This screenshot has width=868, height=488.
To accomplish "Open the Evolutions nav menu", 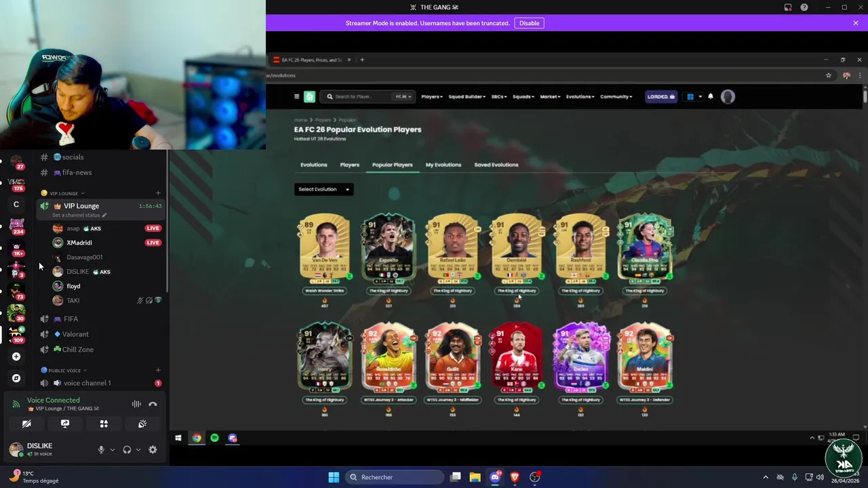I will pyautogui.click(x=580, y=97).
